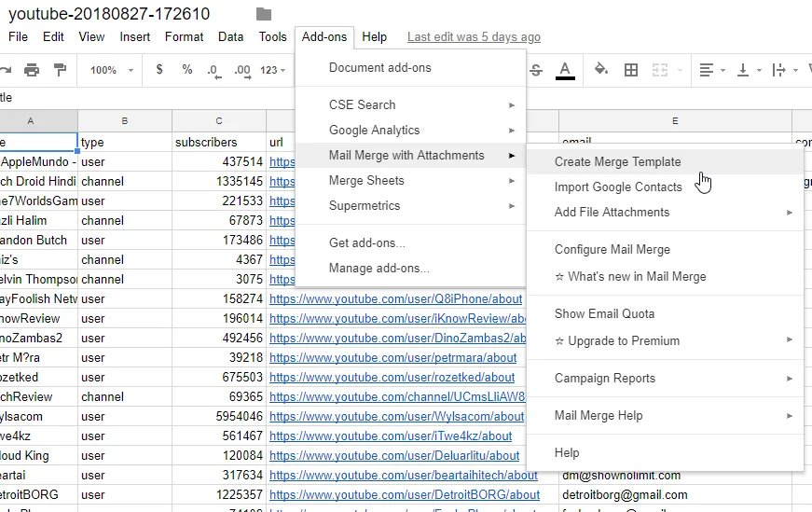Open the Insert menu
812x512 pixels.
coord(134,36)
